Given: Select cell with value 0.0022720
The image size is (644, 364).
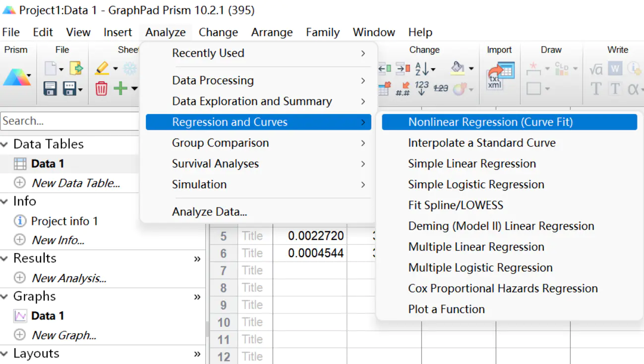Looking at the screenshot, I should pos(310,236).
